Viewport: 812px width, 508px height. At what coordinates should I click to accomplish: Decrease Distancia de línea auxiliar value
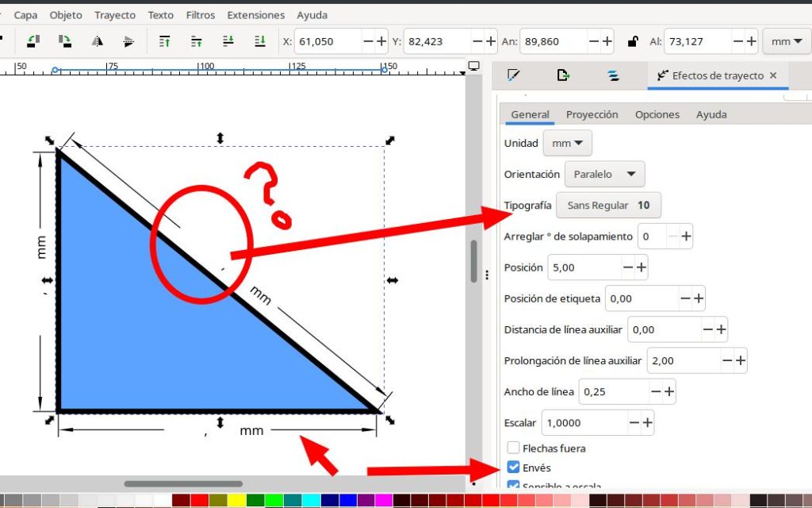pyautogui.click(x=707, y=329)
